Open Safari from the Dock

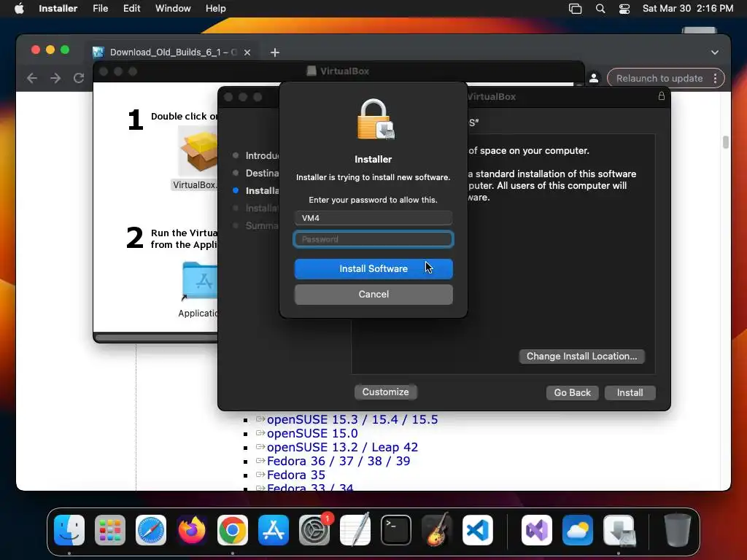click(x=151, y=529)
